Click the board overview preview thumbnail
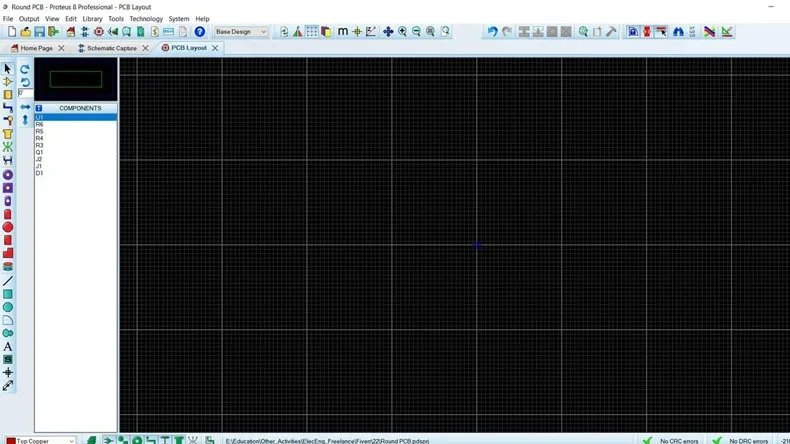This screenshot has height=444, width=790. (76, 79)
